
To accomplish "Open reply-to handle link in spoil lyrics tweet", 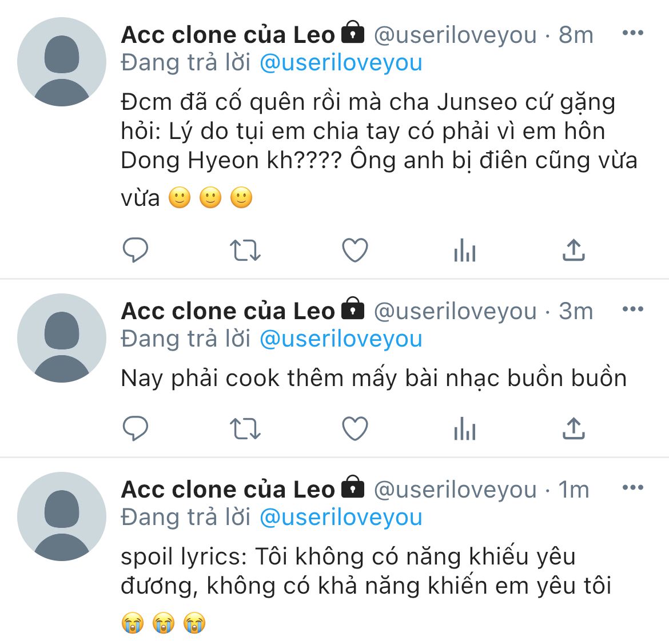I will pyautogui.click(x=341, y=517).
